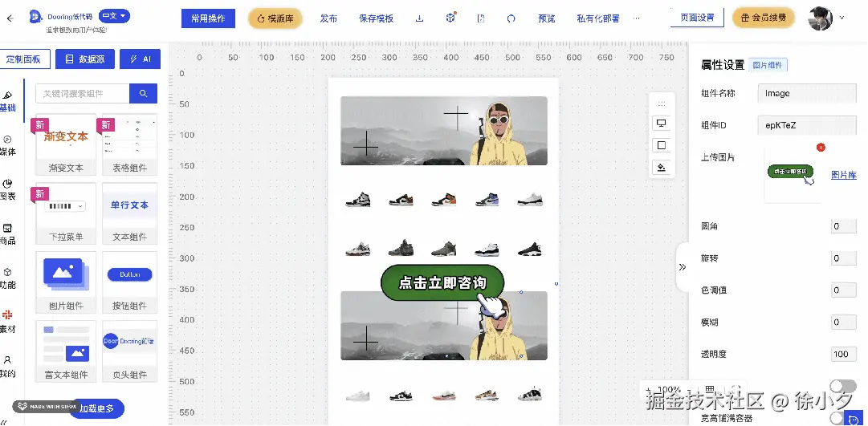Open the three-dots more menu in the top toolbar
The width and height of the screenshot is (868, 426).
(x=636, y=18)
